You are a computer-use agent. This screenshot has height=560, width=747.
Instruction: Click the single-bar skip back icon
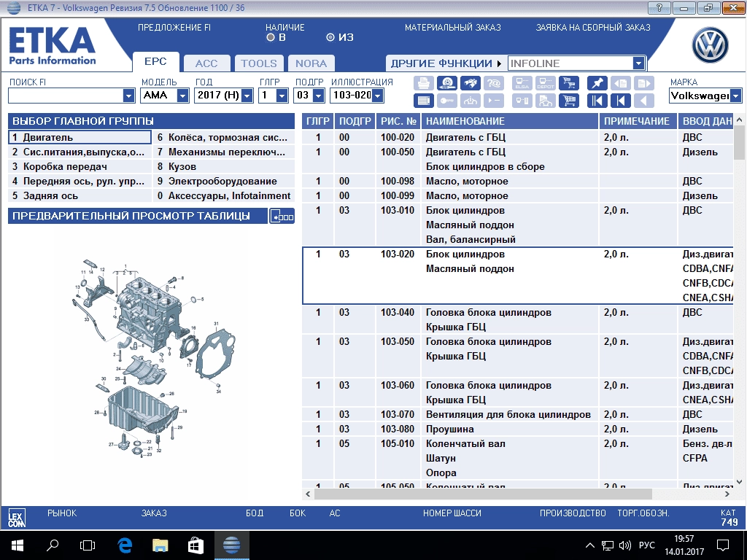tap(620, 101)
